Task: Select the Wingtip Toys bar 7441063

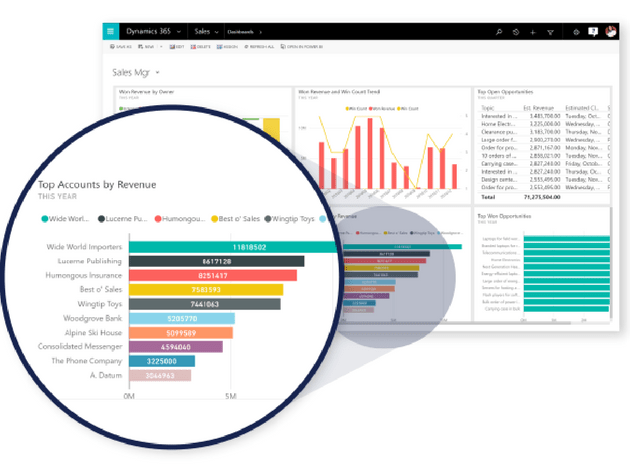Action: click(205, 304)
